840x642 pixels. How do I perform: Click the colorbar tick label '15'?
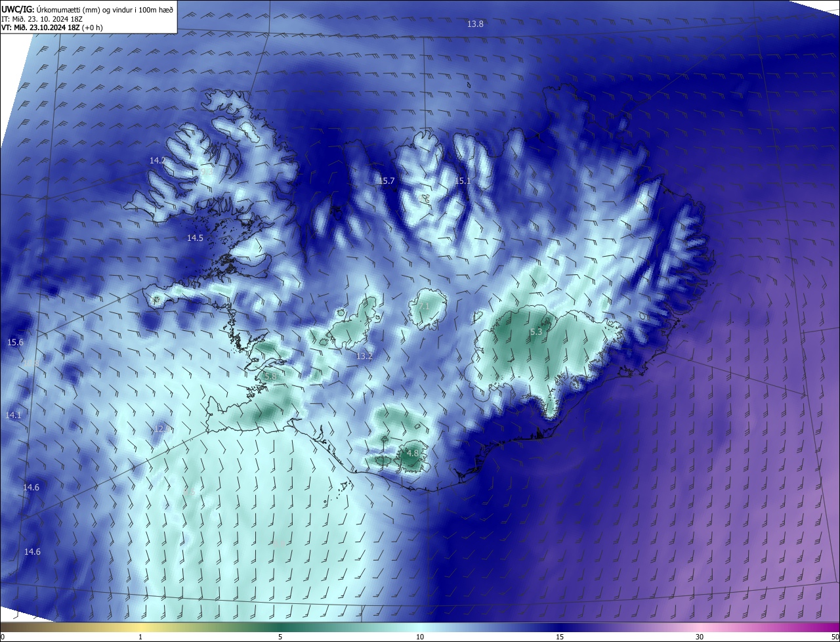[x=560, y=637]
